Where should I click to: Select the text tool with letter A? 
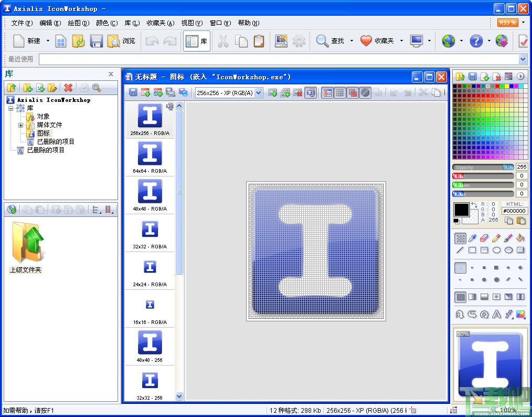click(496, 315)
